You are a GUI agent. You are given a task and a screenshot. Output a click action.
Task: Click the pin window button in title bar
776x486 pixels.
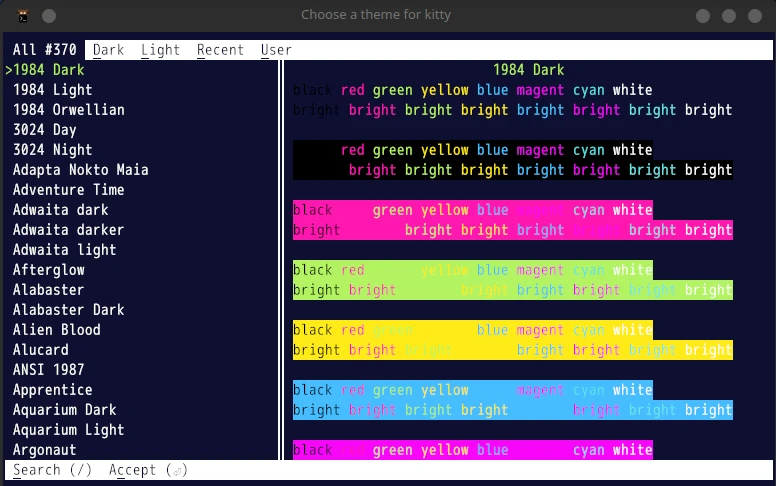[x=49, y=16]
